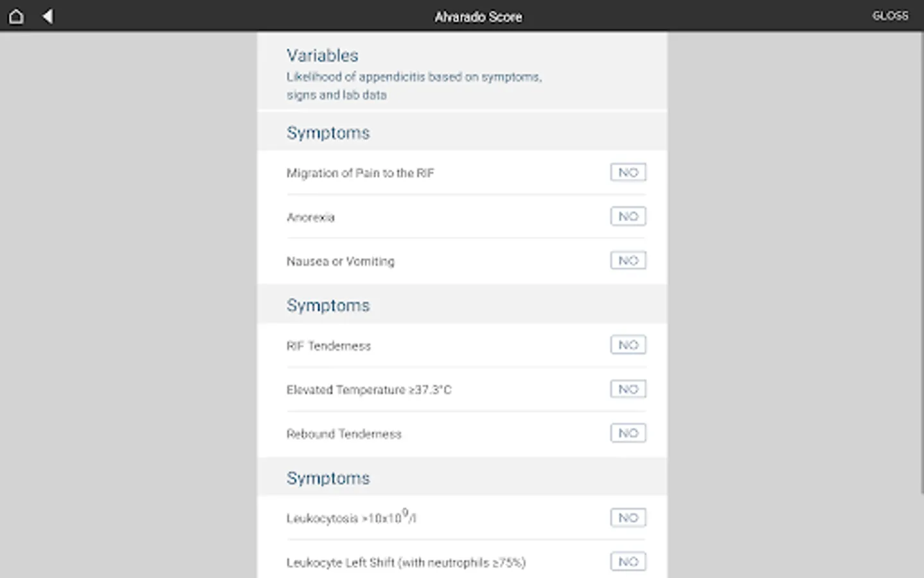Click the first Symptoms section header
The width and height of the screenshot is (924, 578).
328,133
